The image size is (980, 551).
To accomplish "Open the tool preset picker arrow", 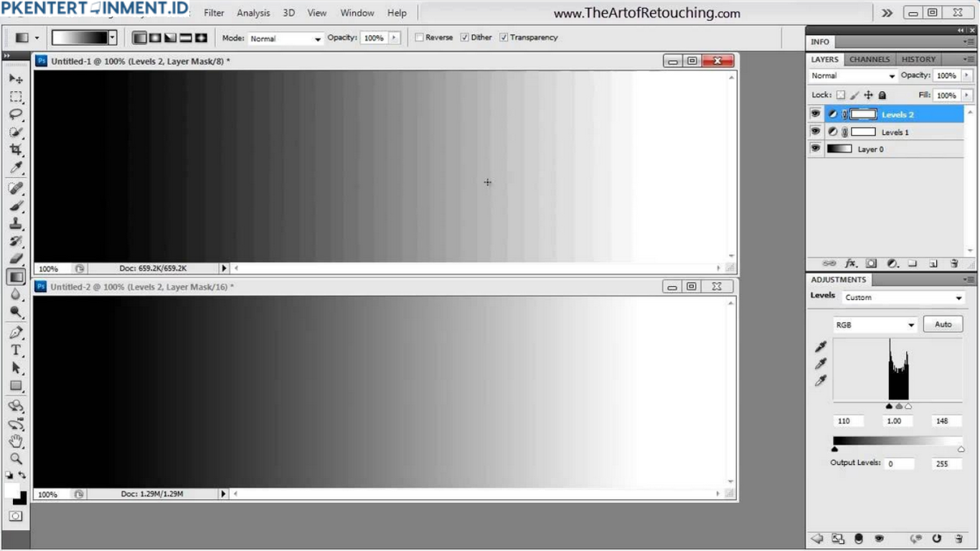I will 37,38.
